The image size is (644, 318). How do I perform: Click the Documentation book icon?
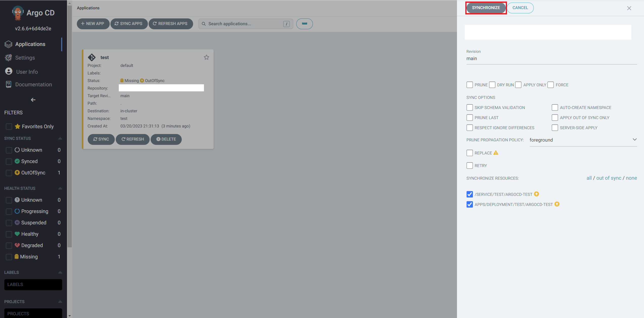point(9,85)
